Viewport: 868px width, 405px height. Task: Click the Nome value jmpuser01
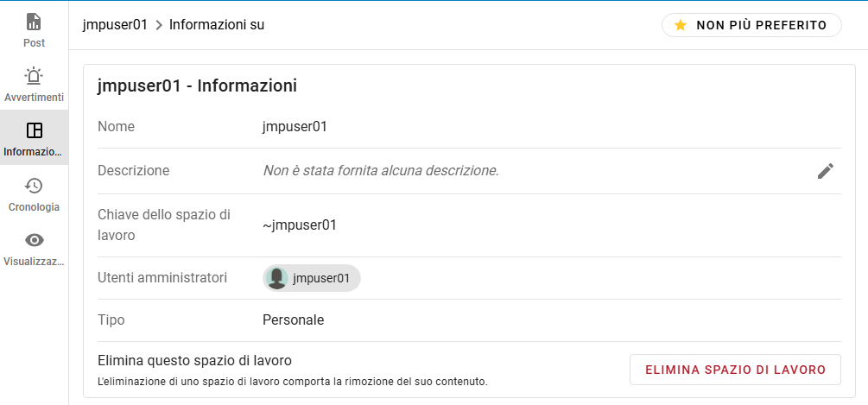click(295, 126)
